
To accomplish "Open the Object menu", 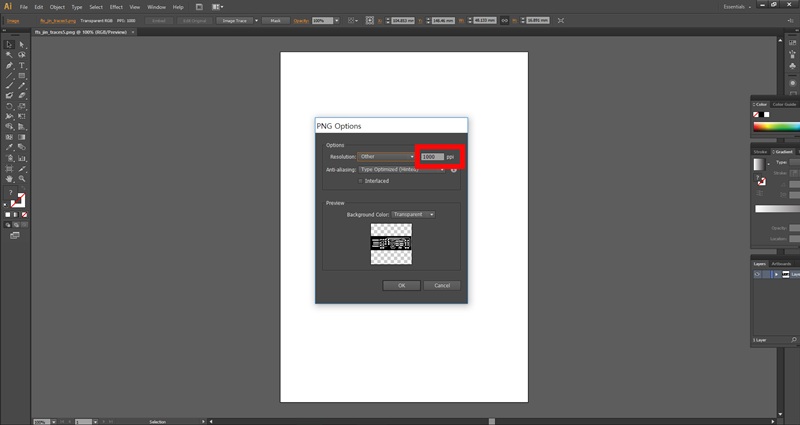I will tap(57, 7).
